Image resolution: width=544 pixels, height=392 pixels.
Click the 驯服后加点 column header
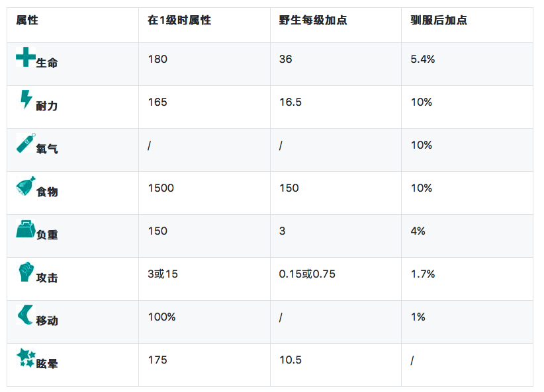click(439, 20)
